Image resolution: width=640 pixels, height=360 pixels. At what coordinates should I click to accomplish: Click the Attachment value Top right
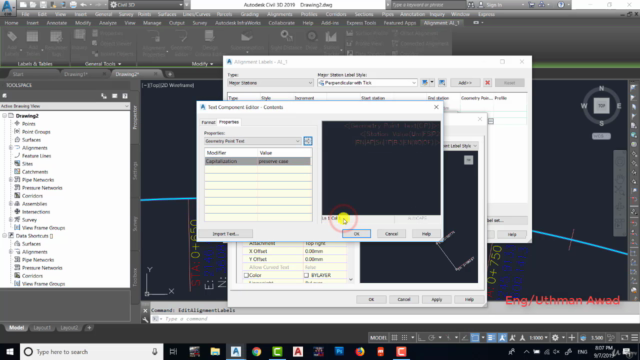point(325,243)
